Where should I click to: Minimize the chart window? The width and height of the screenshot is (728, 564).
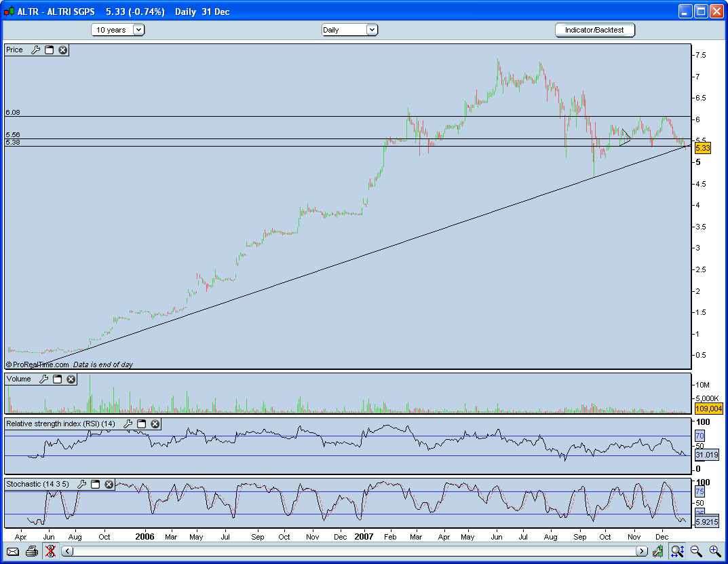685,12
